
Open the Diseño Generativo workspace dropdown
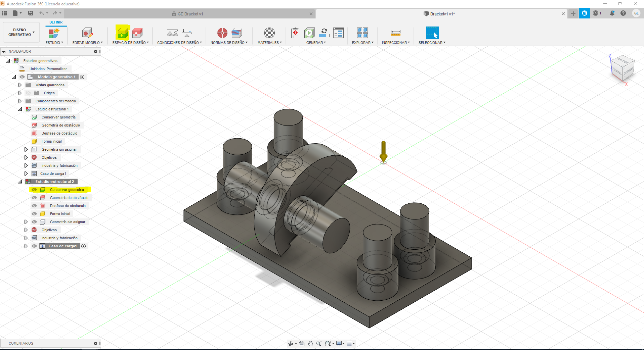pyautogui.click(x=21, y=32)
